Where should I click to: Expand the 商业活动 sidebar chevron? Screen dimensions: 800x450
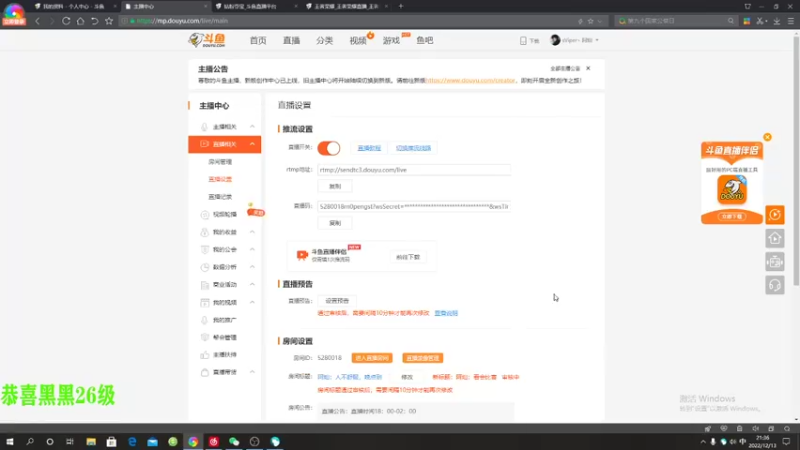coord(253,285)
